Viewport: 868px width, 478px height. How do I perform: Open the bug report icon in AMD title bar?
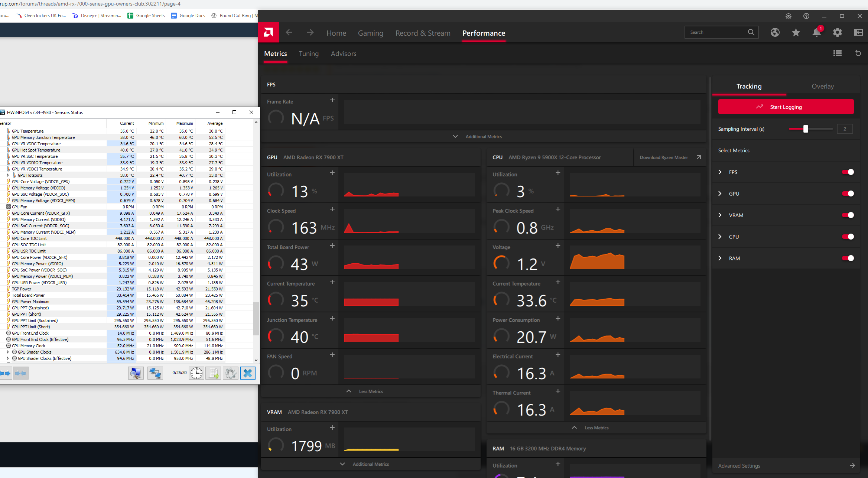(788, 16)
